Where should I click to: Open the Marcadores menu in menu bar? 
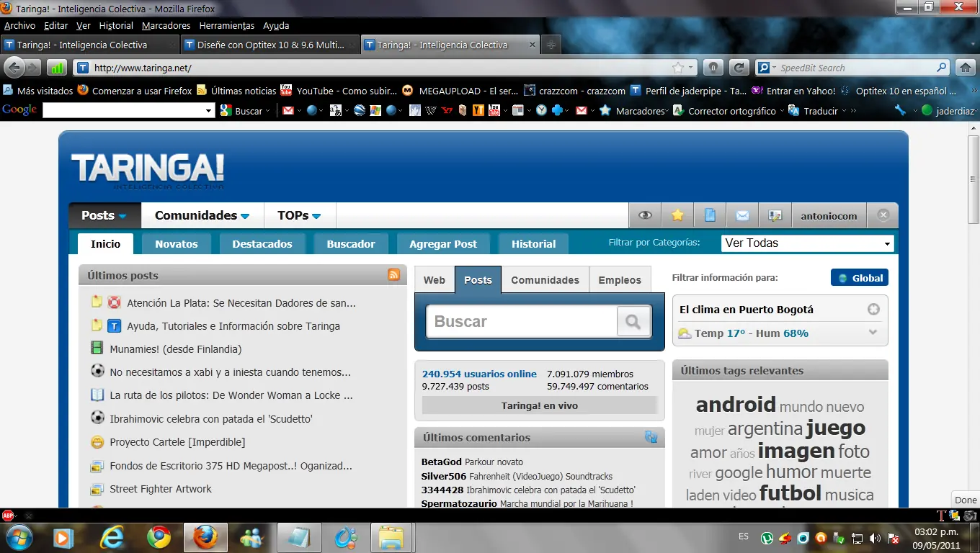pos(166,25)
